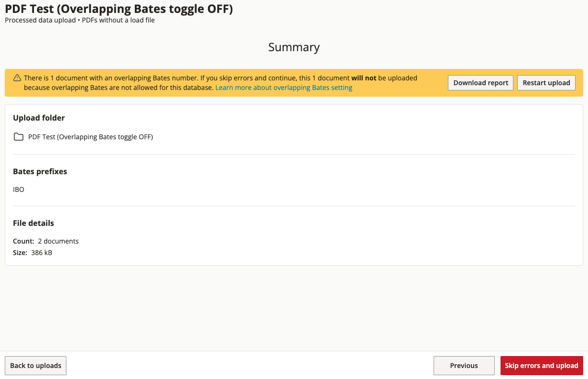Click the page title at the top
The image size is (588, 379).
pyautogui.click(x=119, y=9)
